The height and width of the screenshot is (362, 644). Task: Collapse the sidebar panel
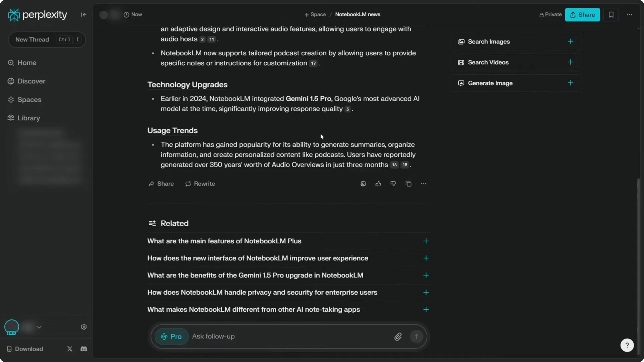point(84,14)
